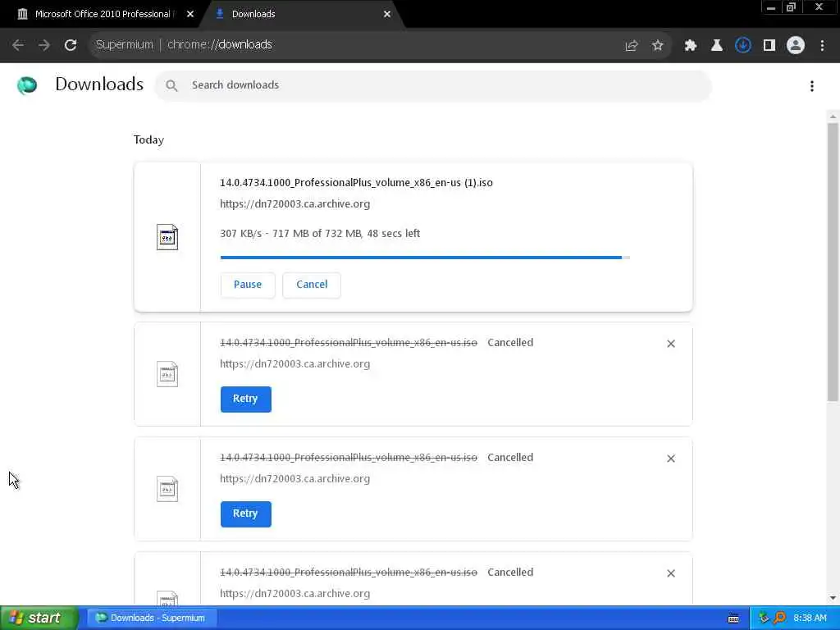Click the scrollbar up arrow

(x=833, y=116)
